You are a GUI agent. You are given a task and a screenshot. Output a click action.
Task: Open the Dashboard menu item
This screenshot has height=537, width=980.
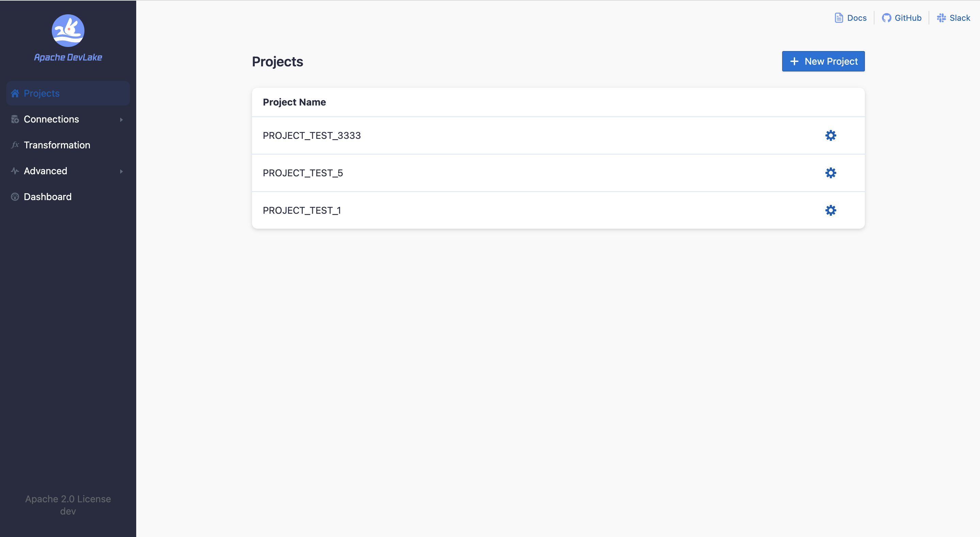click(48, 197)
